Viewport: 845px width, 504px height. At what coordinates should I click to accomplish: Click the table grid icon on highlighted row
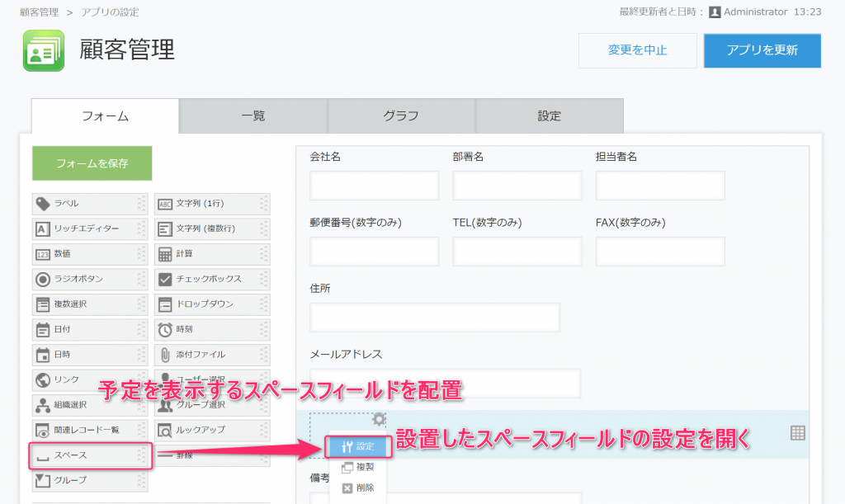pyautogui.click(x=798, y=433)
